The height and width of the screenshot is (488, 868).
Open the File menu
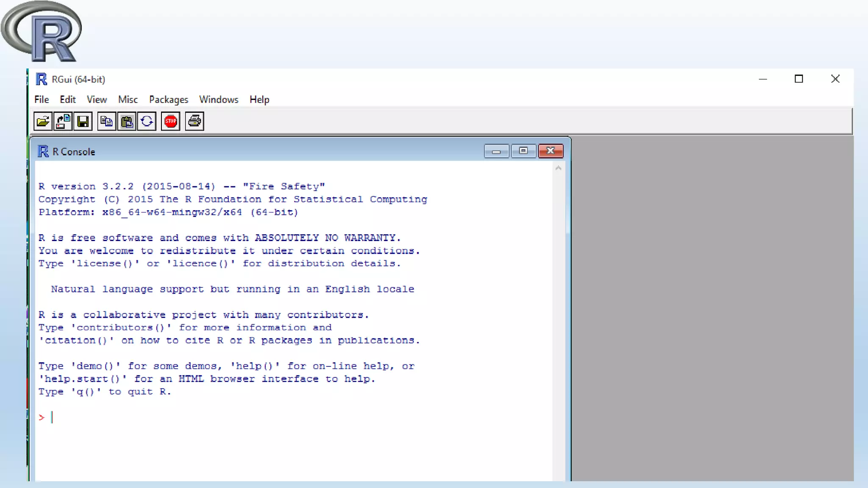42,100
